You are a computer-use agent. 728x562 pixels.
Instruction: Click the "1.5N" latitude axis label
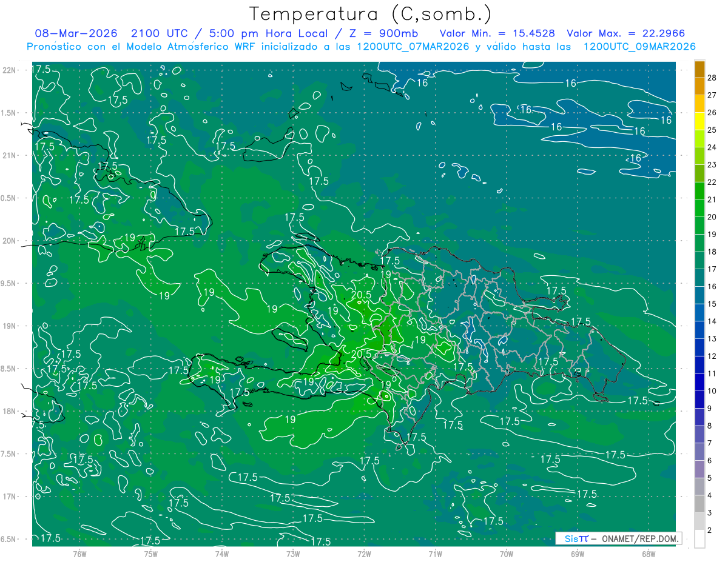(9, 113)
